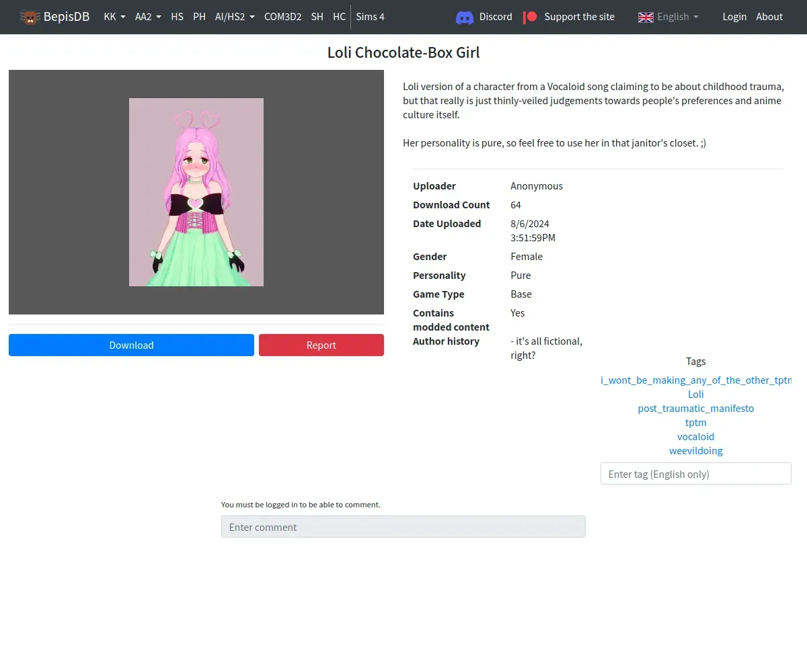Click the logged in to comment notice
This screenshot has width=807, height=672.
(301, 505)
